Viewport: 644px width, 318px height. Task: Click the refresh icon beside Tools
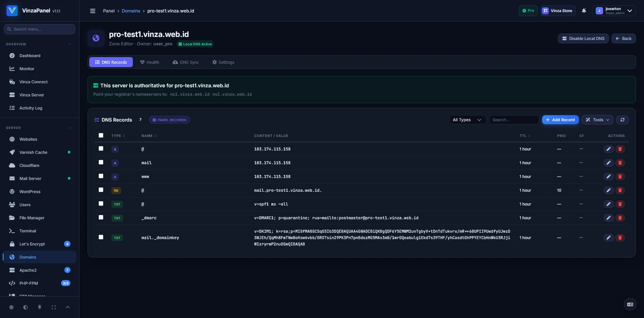coord(623,120)
